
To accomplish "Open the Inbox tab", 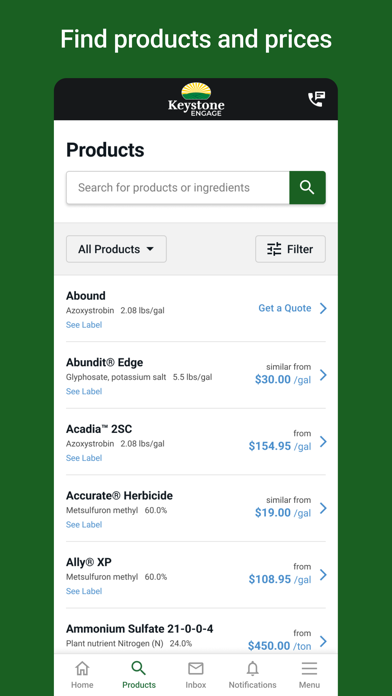I will pyautogui.click(x=196, y=674).
